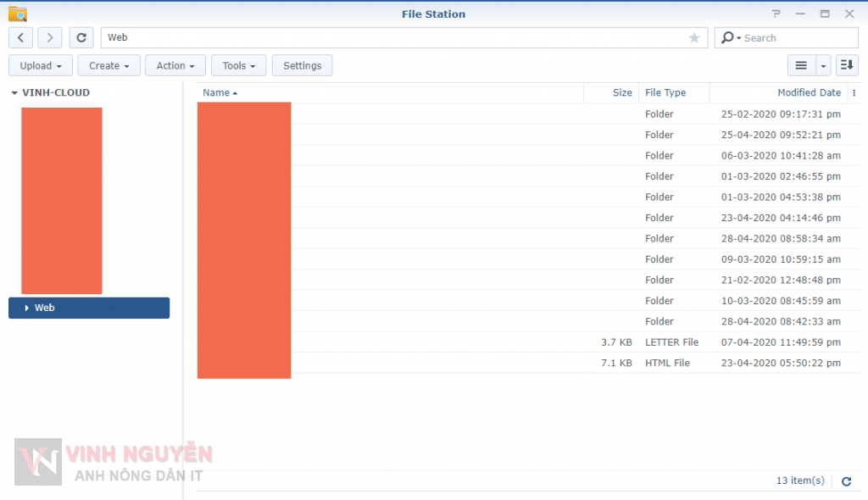Switch to list view mode icon
868x500 pixels.
(x=801, y=65)
